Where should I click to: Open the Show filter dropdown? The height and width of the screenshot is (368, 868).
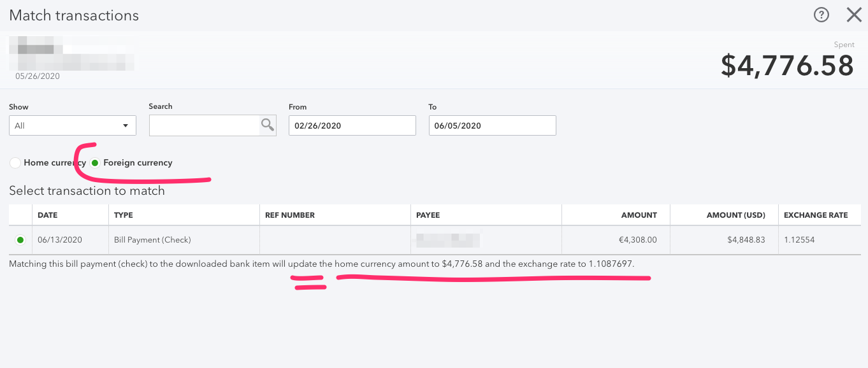pos(72,125)
